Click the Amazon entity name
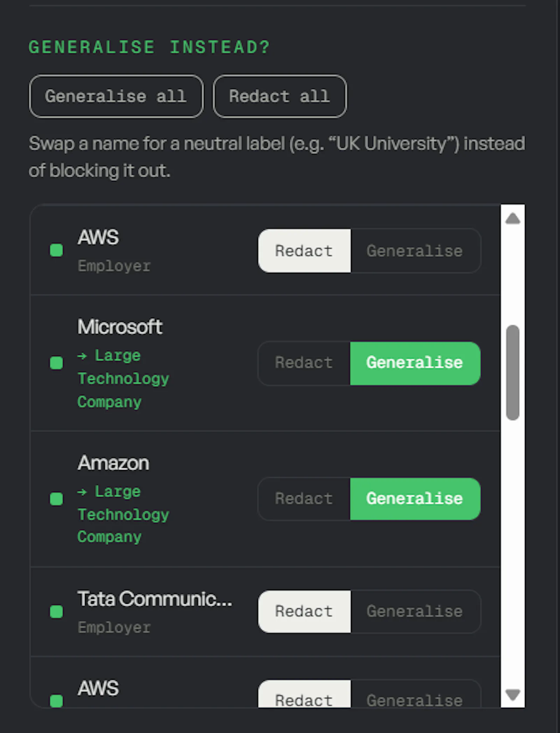560x733 pixels. pos(113,463)
